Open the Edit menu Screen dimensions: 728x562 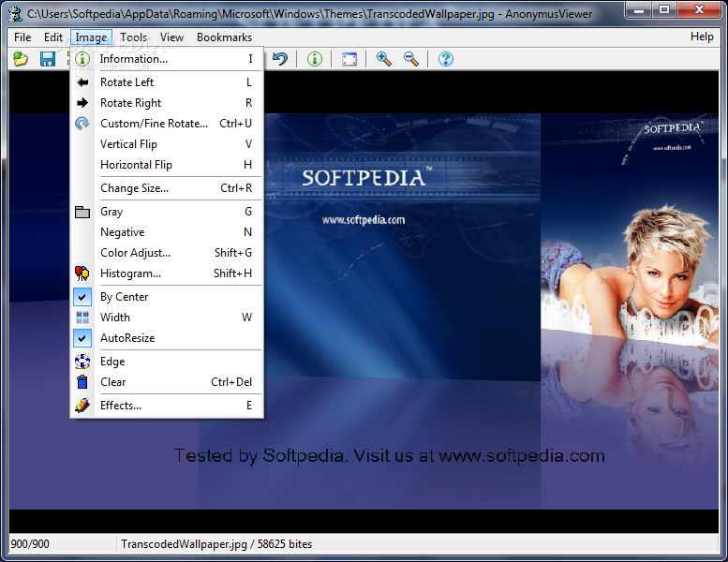pyautogui.click(x=52, y=37)
